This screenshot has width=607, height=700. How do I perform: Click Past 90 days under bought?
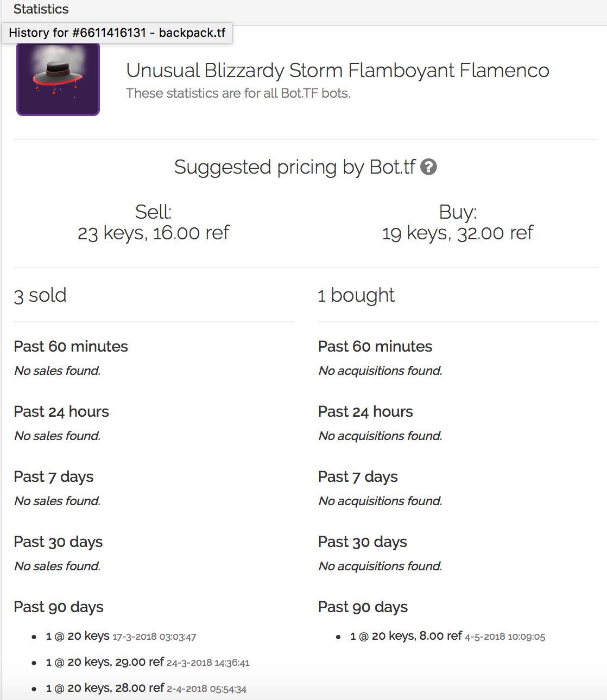click(x=363, y=607)
